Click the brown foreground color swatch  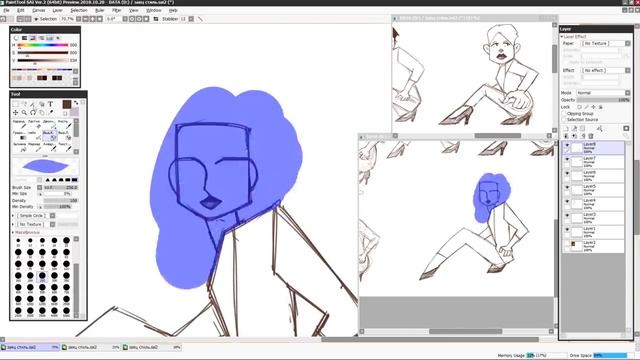pos(67,104)
